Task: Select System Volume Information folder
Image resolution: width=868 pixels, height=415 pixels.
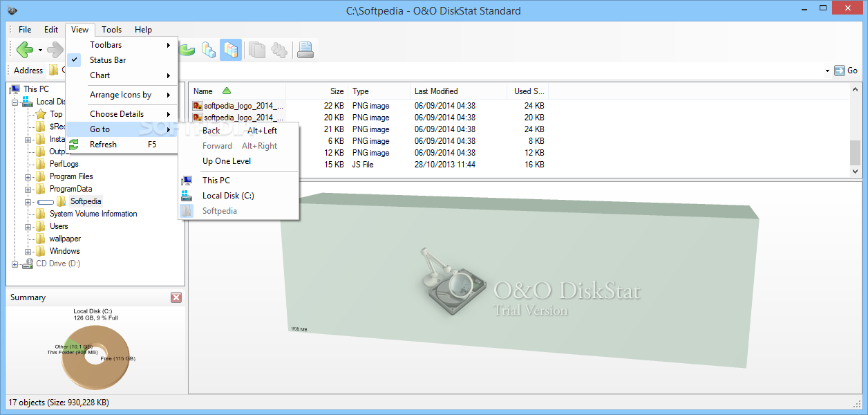Action: 93,214
